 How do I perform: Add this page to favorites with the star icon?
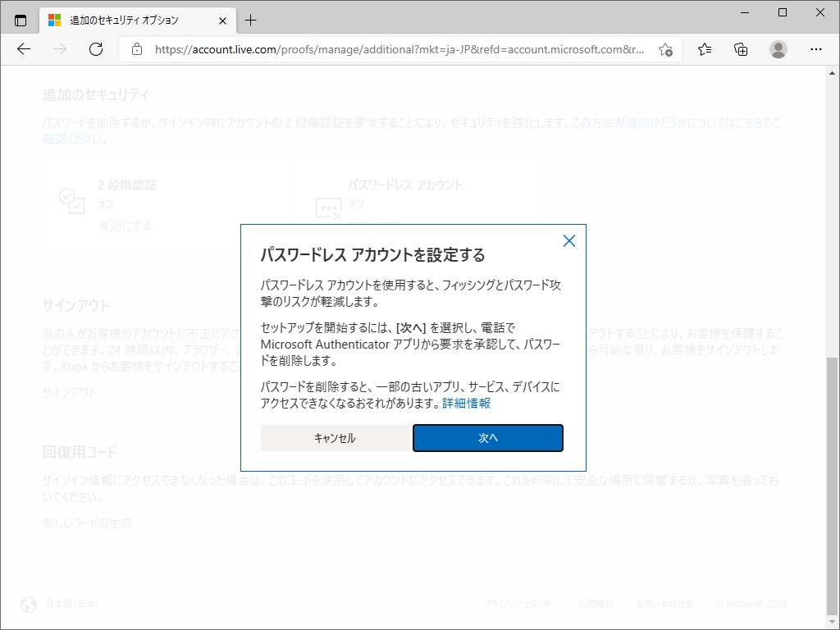(667, 49)
